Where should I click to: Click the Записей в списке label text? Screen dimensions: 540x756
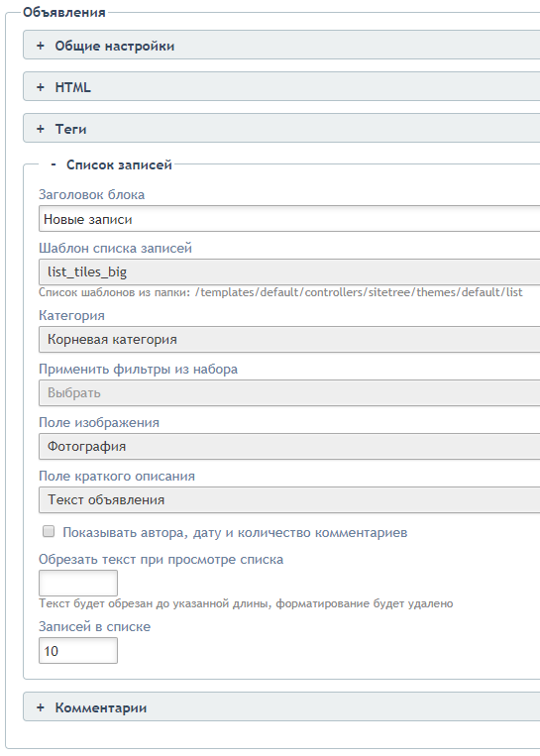click(94, 627)
